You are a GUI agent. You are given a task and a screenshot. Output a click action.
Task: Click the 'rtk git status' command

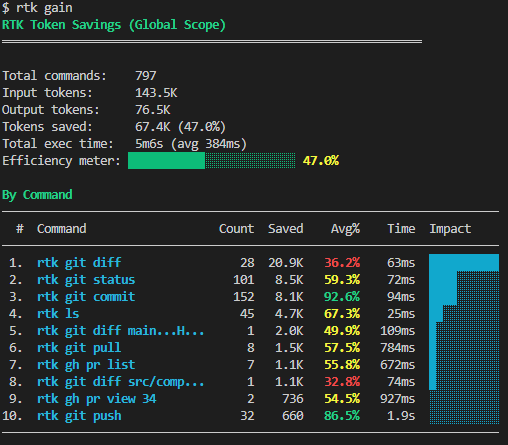[86, 280]
